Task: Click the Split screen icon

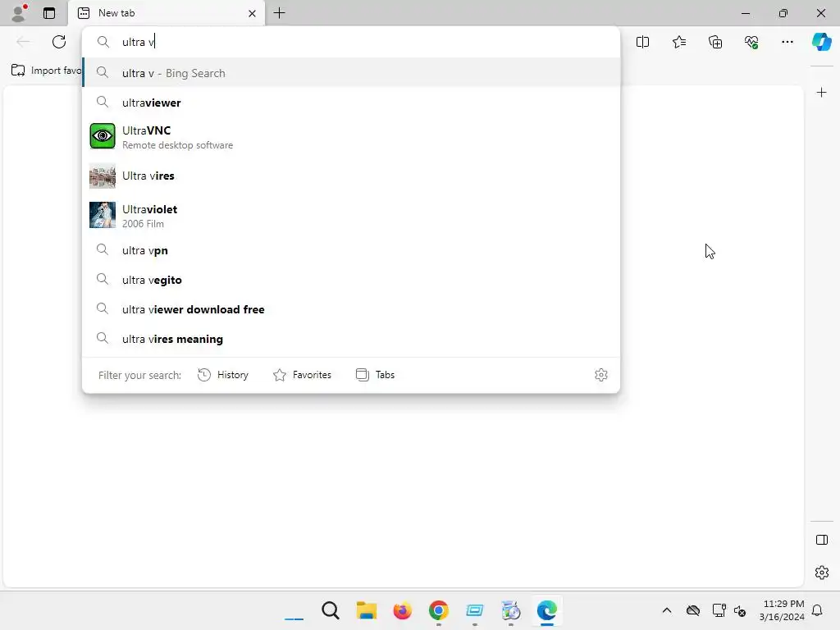Action: coord(642,42)
